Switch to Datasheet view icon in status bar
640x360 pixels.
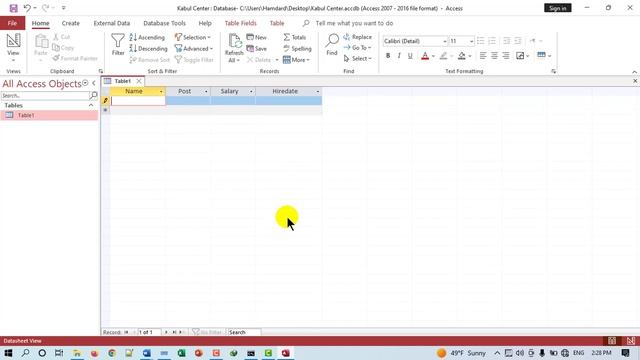click(x=612, y=341)
